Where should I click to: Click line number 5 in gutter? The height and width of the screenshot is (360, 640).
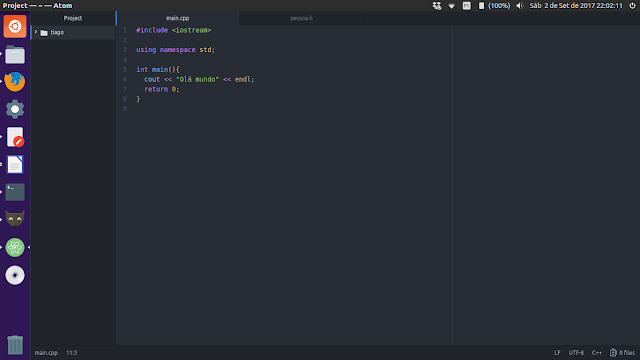point(125,69)
